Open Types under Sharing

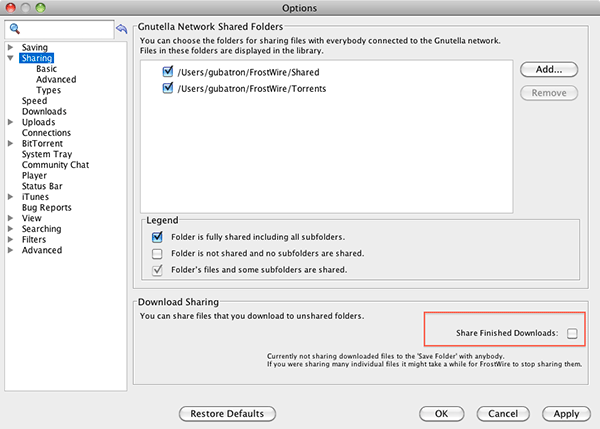click(x=49, y=90)
